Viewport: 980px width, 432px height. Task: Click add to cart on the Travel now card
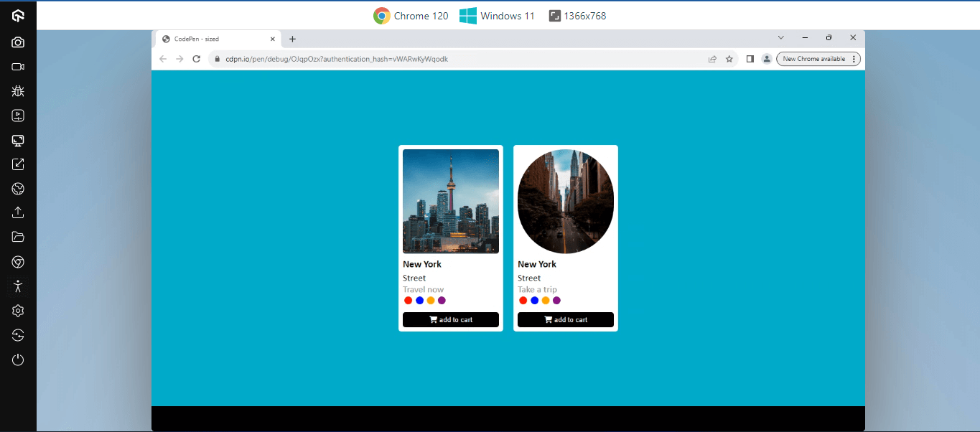click(x=450, y=319)
